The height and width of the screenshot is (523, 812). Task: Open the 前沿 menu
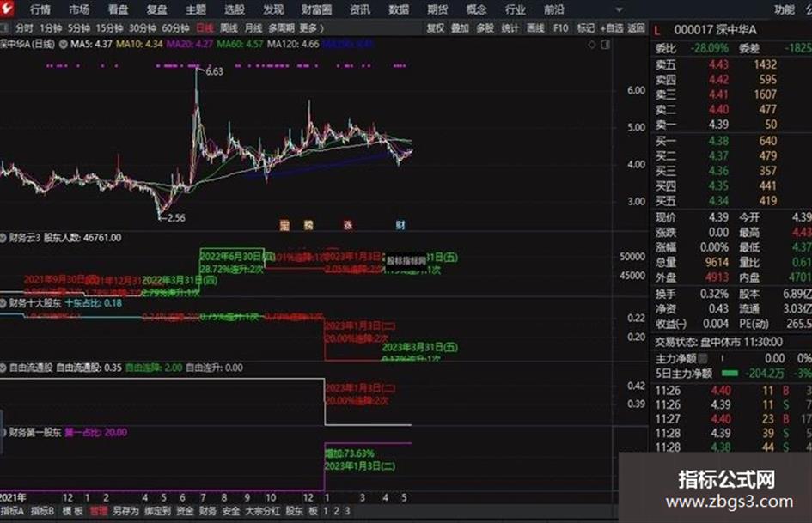(554, 9)
